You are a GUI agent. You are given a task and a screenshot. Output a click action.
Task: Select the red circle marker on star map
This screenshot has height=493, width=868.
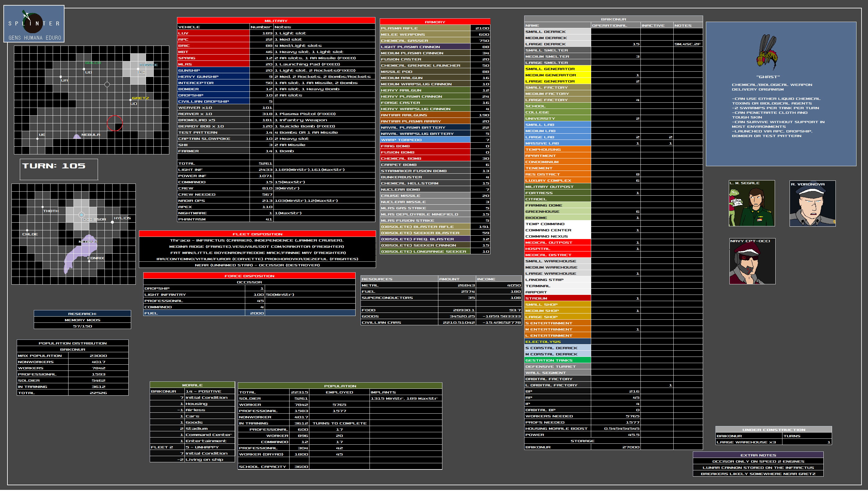click(115, 123)
